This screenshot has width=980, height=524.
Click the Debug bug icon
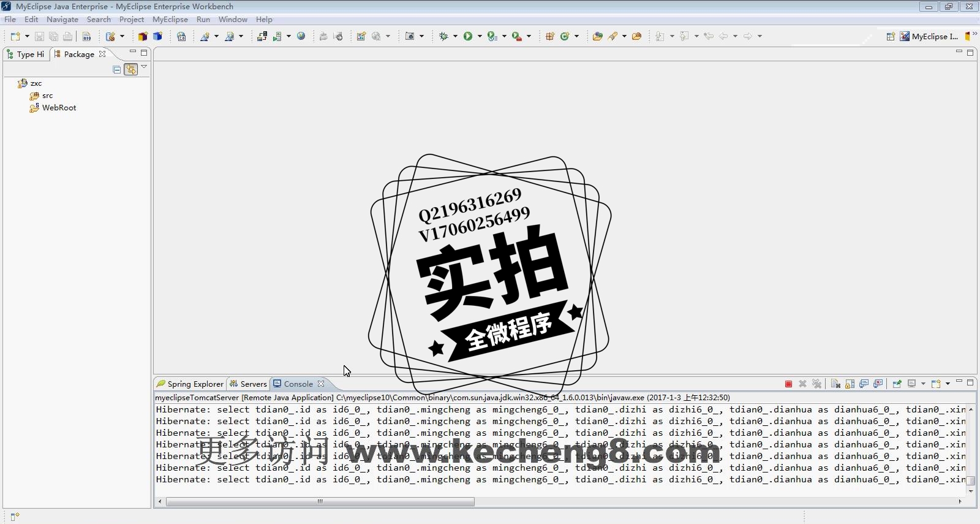(444, 36)
